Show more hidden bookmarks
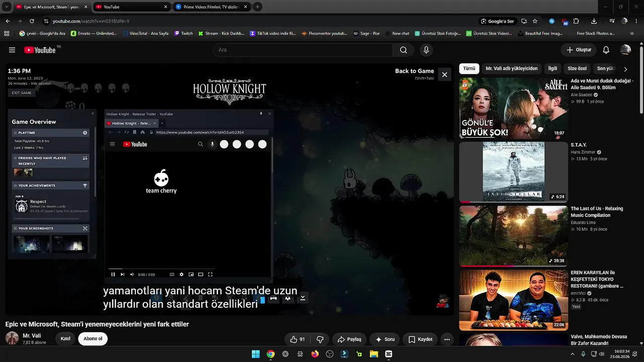Image resolution: width=644 pixels, height=362 pixels. click(632, 33)
